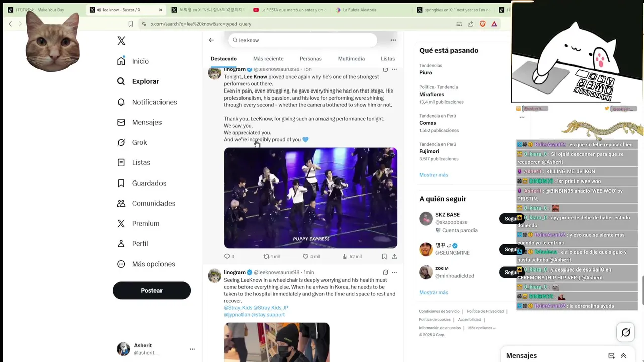
Task: Click the floating Grok button
Action: coord(626,332)
